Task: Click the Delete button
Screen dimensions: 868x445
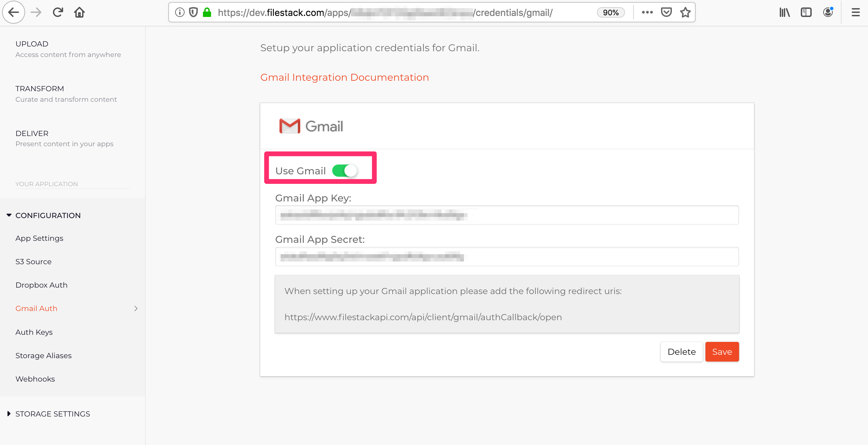Action: (x=681, y=351)
